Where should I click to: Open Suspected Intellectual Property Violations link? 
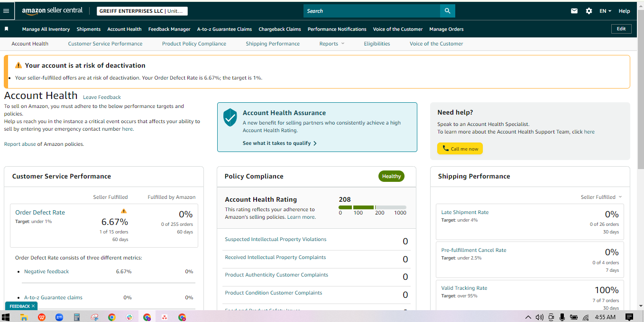click(x=276, y=239)
